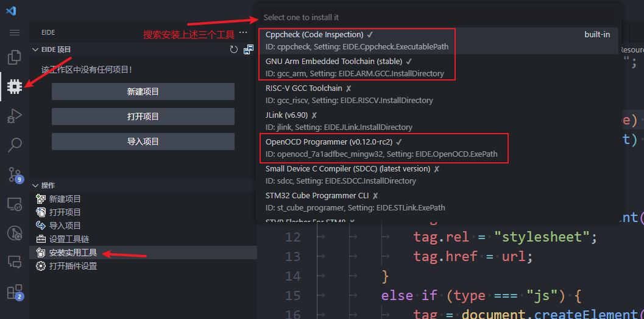This screenshot has height=319, width=644.
Task: Open Extensions view with 2 badge
Action: tap(15, 292)
